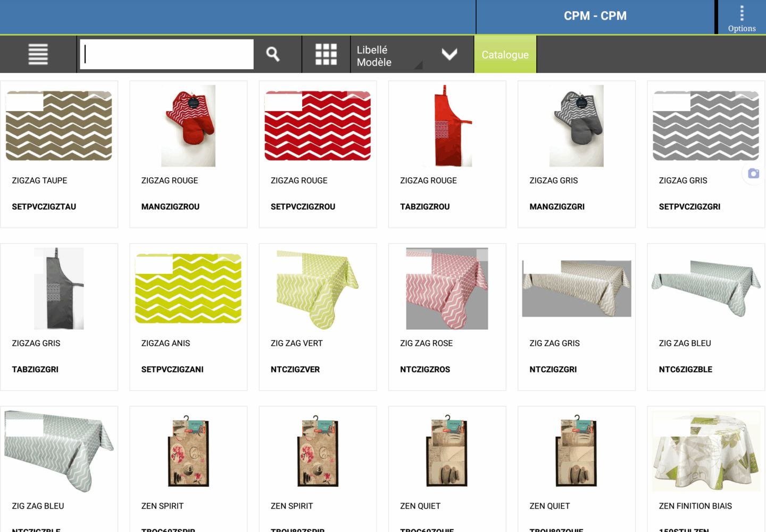Open red oven mitt MANGZIGZROU product
This screenshot has width=766, height=532.
pos(188,154)
